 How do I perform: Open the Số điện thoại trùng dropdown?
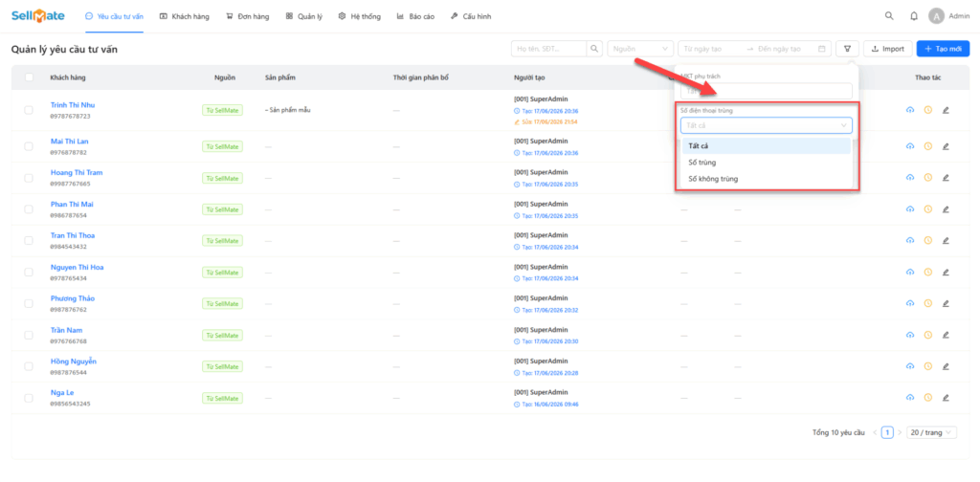coord(767,125)
